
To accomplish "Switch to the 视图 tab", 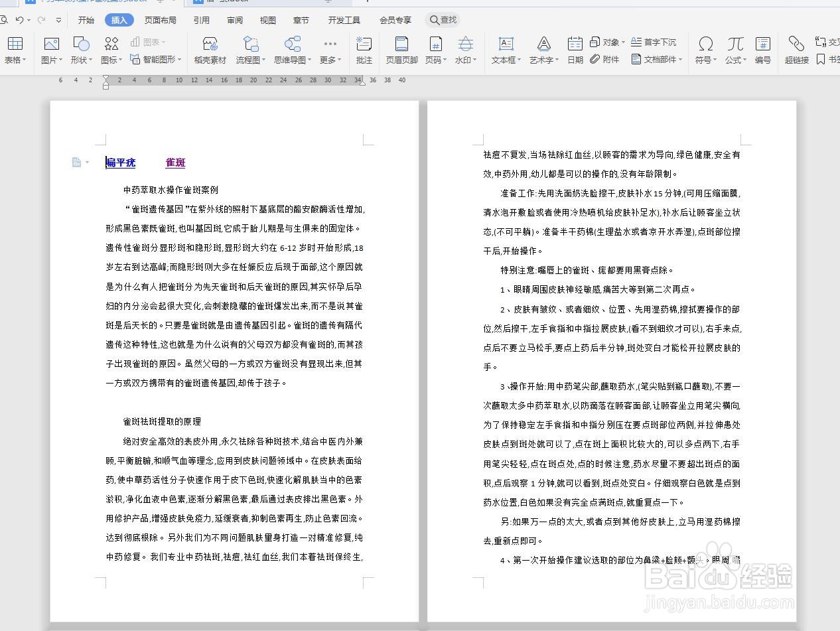I will pos(268,20).
